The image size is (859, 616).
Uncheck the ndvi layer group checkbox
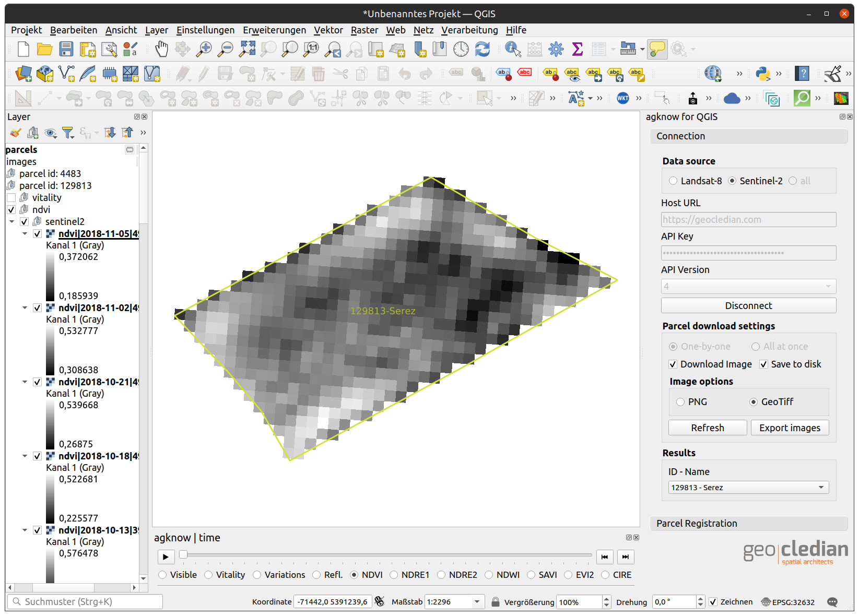[11, 210]
